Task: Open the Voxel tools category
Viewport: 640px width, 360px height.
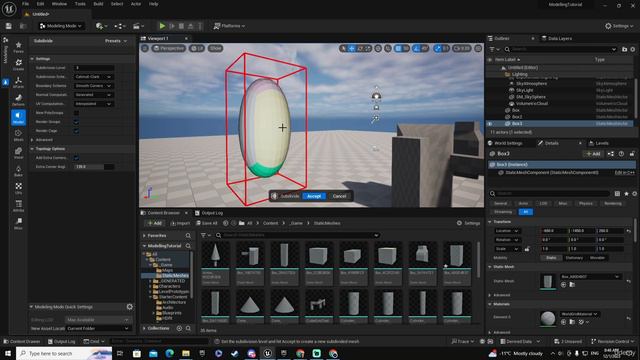Action: (18, 153)
